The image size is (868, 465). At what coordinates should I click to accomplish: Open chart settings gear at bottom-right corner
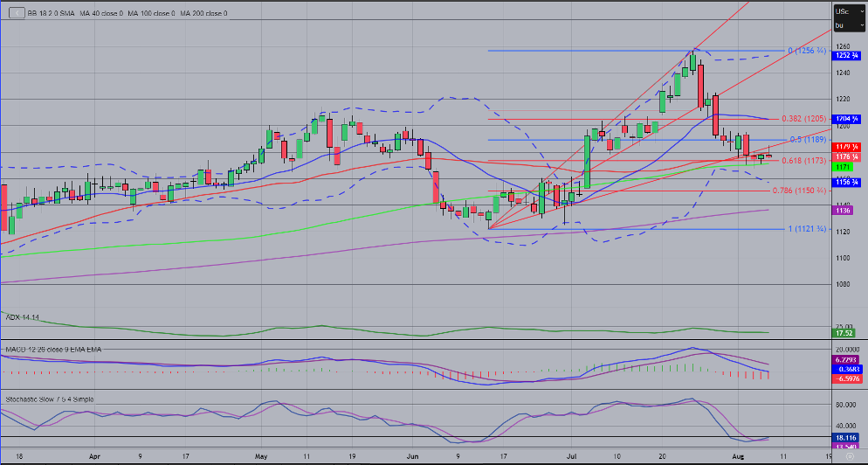[850, 455]
